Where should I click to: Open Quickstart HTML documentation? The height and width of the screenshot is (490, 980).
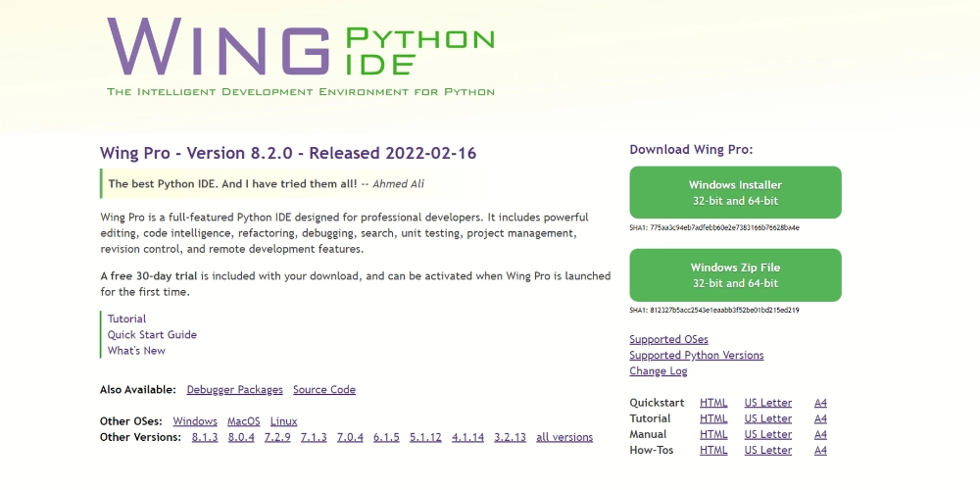(x=713, y=403)
